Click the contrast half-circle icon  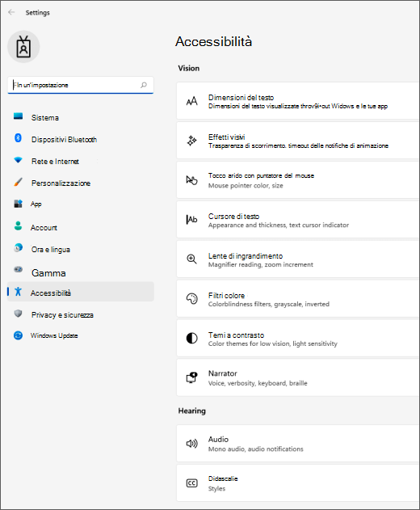click(191, 339)
